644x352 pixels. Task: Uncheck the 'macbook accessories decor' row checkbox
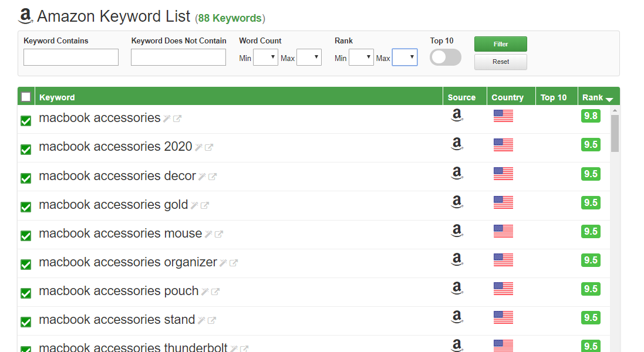(x=26, y=178)
